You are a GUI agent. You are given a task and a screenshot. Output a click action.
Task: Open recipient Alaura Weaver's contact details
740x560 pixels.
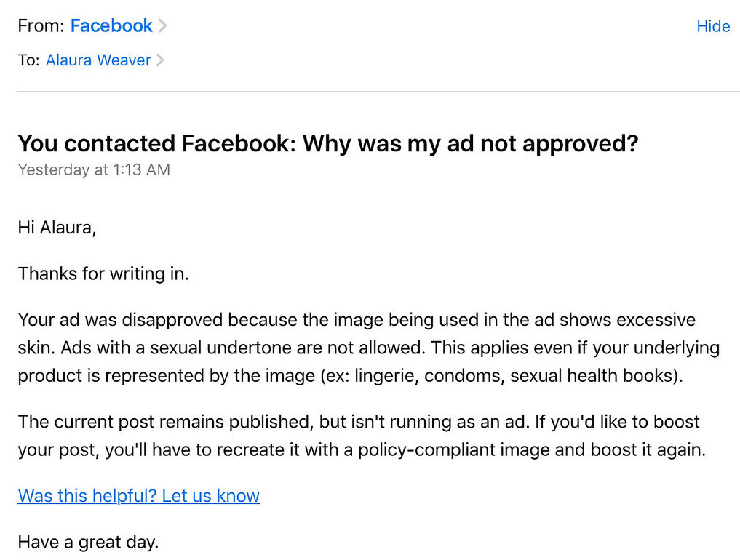(98, 60)
